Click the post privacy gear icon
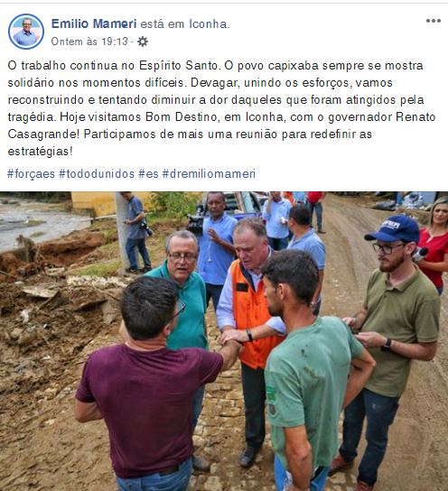This screenshot has height=491, width=448. 143,42
